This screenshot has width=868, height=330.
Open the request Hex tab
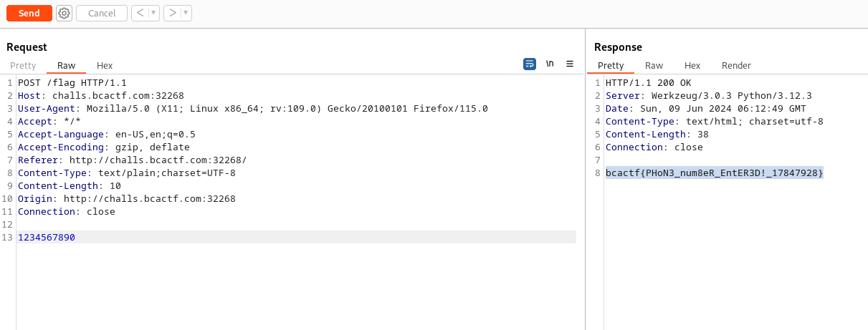[105, 65]
